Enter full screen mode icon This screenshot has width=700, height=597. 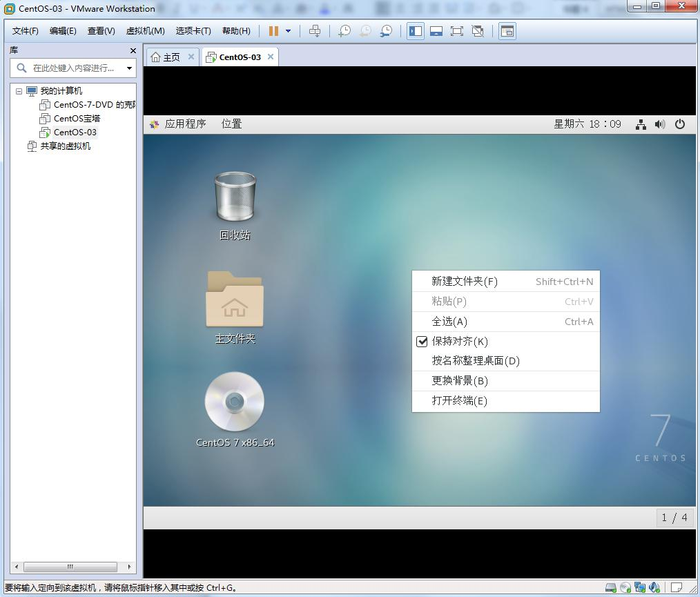click(457, 31)
